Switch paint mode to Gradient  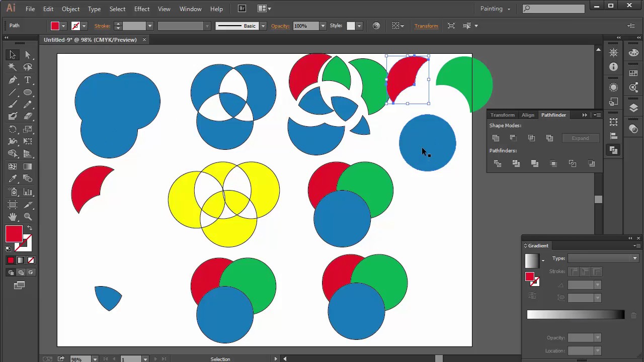(x=21, y=260)
